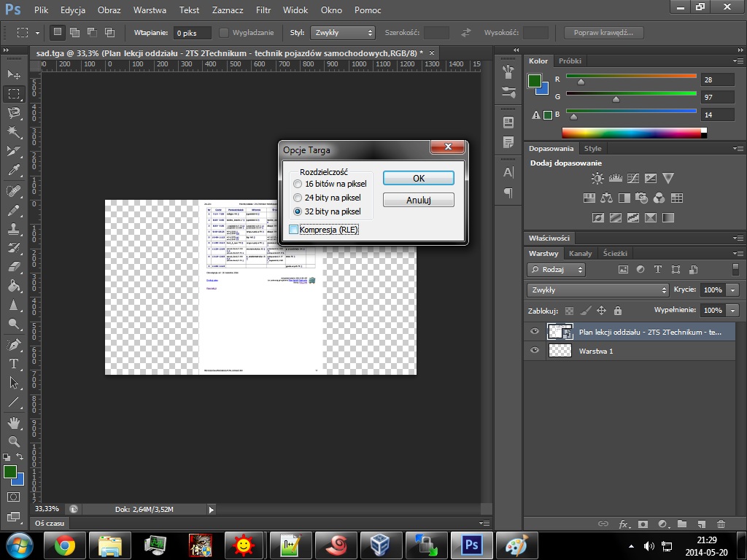Screen dimensions: 747x560
Task: Select the Horizontal Type tool
Action: point(14,364)
